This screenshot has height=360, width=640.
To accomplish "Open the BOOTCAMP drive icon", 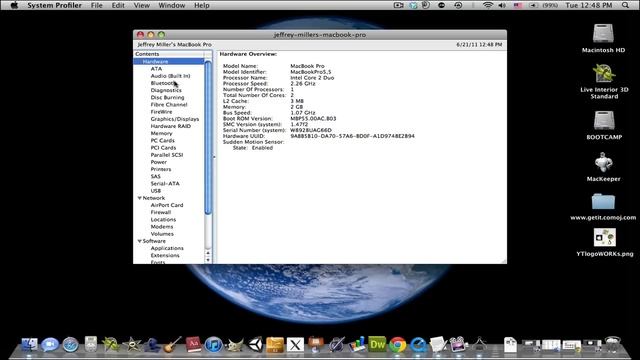I will click(604, 121).
